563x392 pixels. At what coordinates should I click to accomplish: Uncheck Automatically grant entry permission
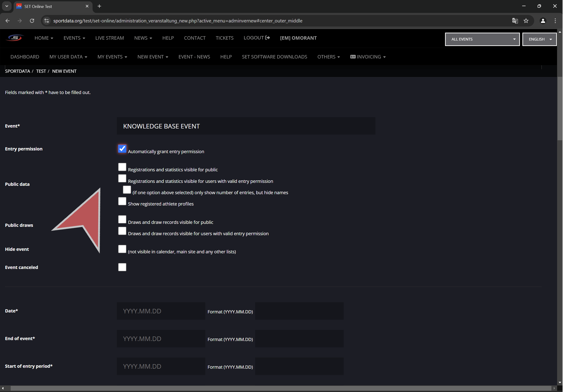122,149
